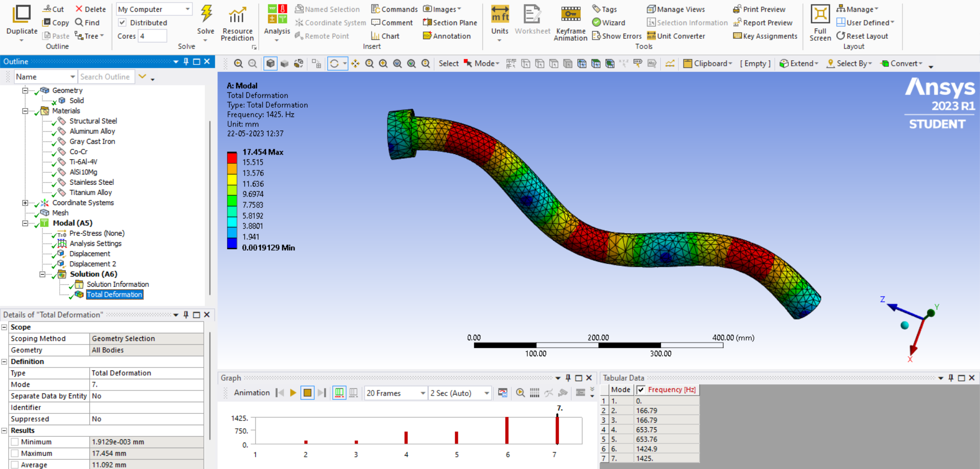Click the Solve lightning bolt icon
This screenshot has height=469, width=980.
pos(206,15)
